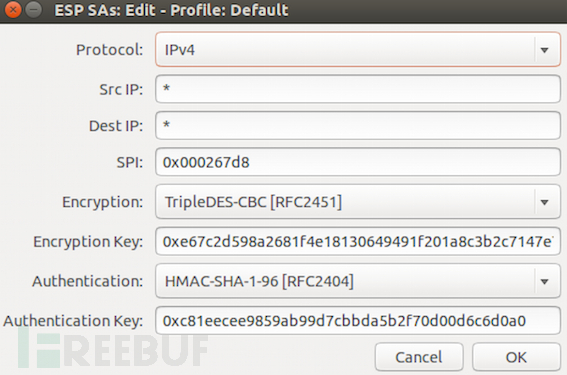Click inside the Authentication Key field
The width and height of the screenshot is (567, 375).
click(x=358, y=321)
